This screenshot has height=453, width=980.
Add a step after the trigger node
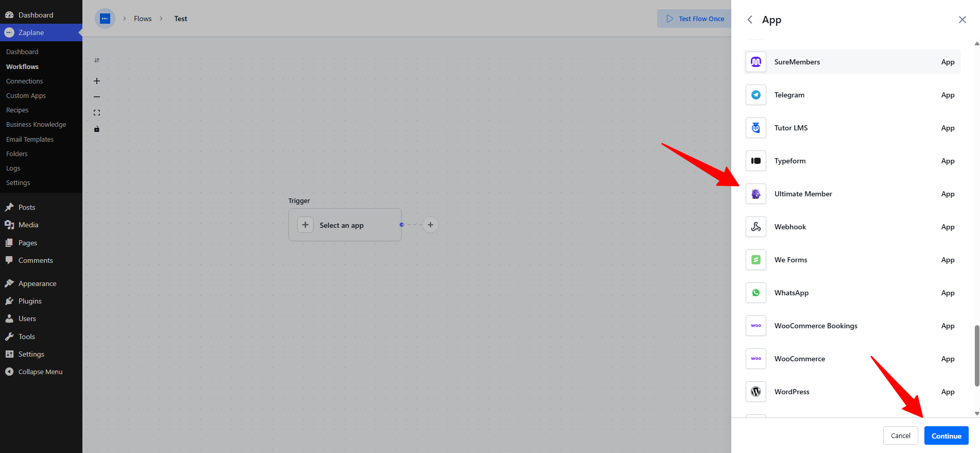click(431, 225)
